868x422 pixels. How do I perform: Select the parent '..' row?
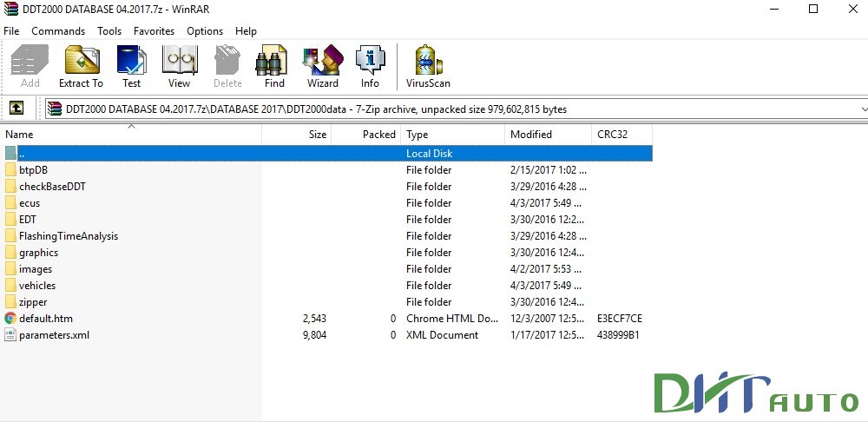pyautogui.click(x=326, y=154)
